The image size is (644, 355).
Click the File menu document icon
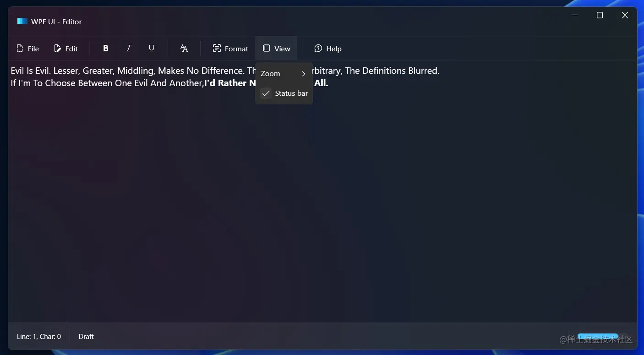click(x=20, y=48)
